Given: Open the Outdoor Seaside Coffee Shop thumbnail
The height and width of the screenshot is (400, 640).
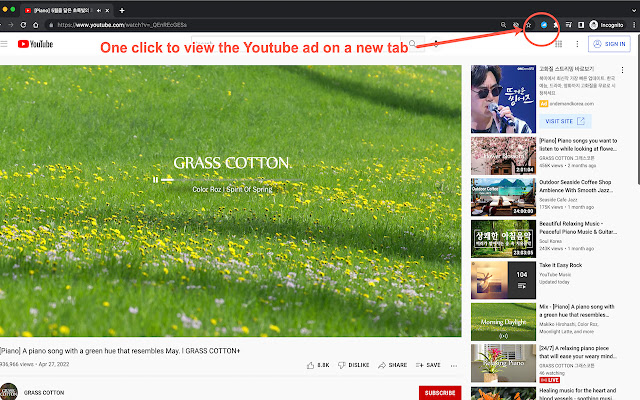Looking at the screenshot, I should point(503,197).
